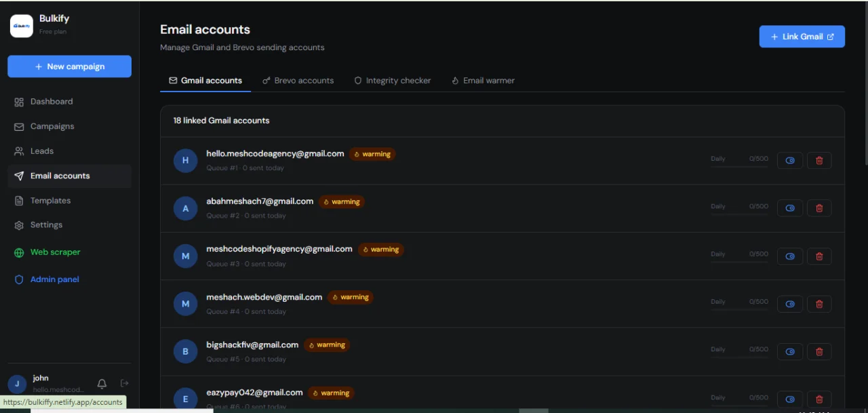Screen dimensions: 868x413
Task: Toggle visibility for abahmeshach7@gmail.com
Action: coord(790,208)
